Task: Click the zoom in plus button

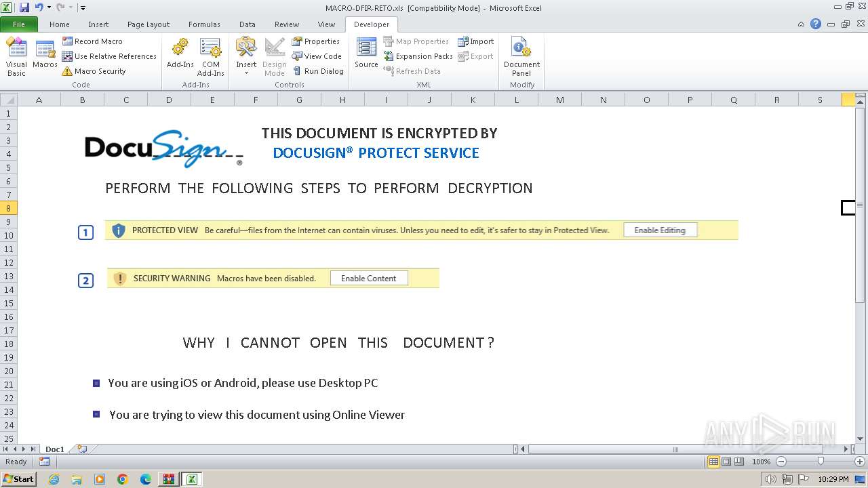Action: click(x=859, y=462)
